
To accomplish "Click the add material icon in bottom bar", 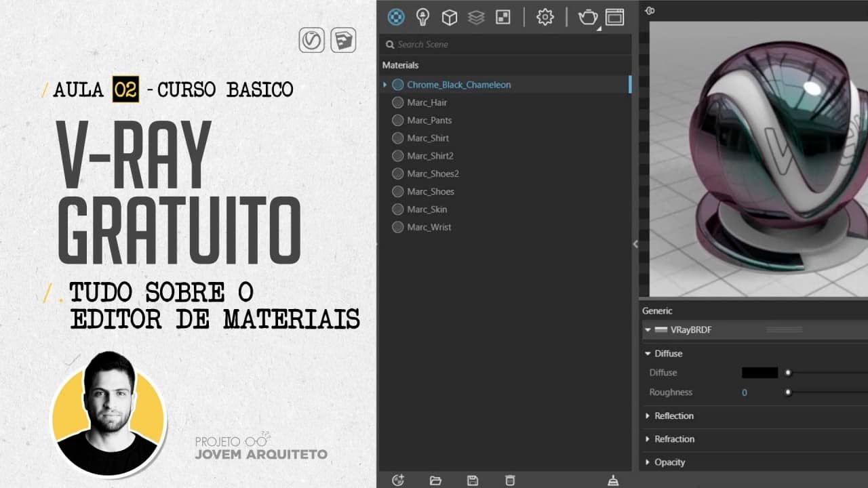I will [398, 480].
